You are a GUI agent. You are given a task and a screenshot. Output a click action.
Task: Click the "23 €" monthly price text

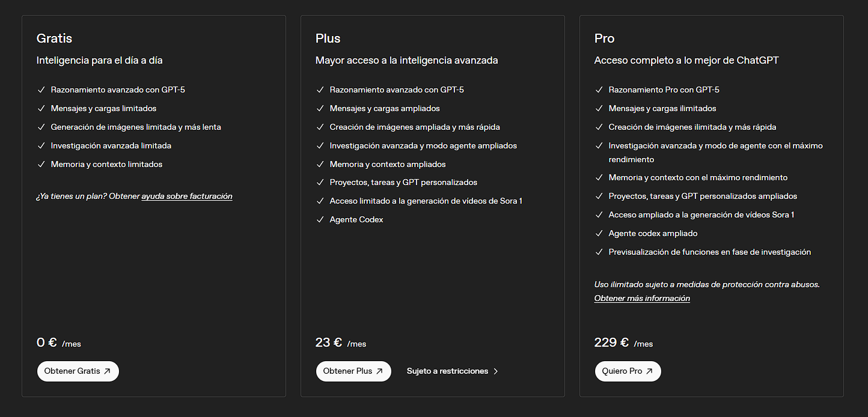(328, 342)
